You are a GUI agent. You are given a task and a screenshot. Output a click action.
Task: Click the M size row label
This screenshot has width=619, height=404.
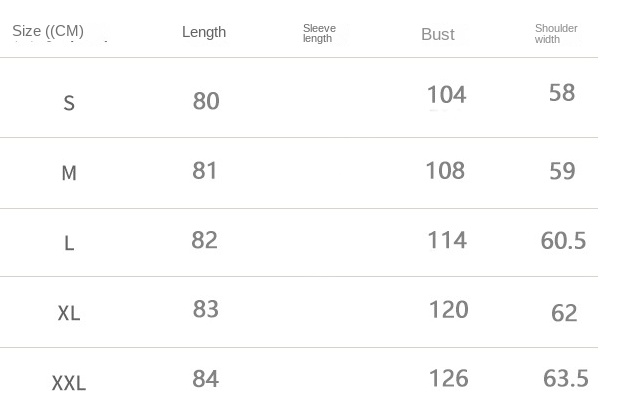(69, 173)
